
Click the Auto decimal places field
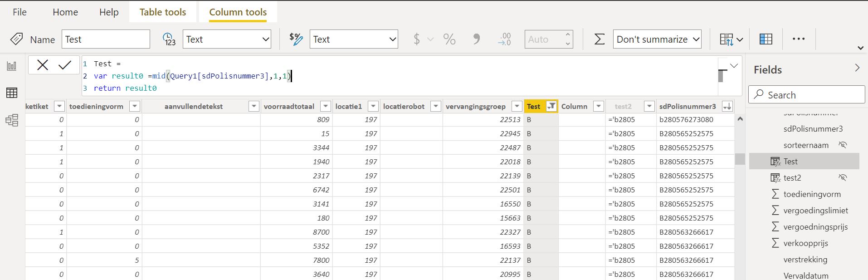coord(544,39)
